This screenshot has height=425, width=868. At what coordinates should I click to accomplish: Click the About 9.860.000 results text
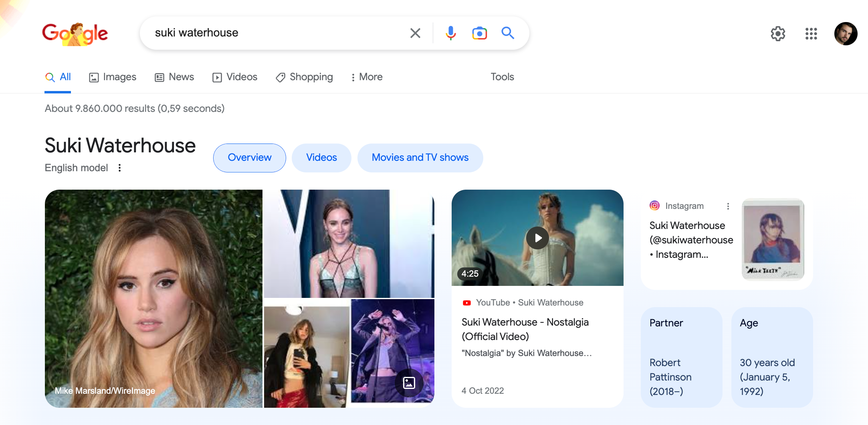[x=135, y=109]
